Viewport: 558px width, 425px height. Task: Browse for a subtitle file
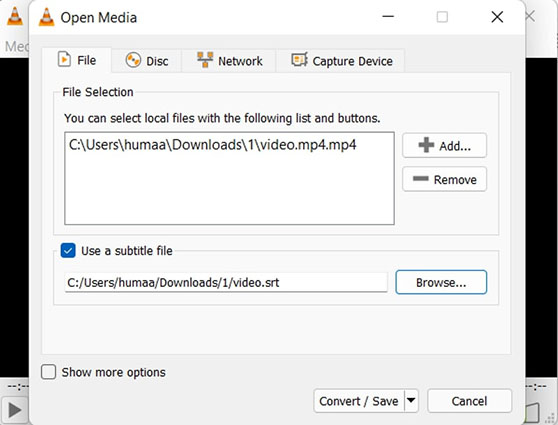[441, 282]
